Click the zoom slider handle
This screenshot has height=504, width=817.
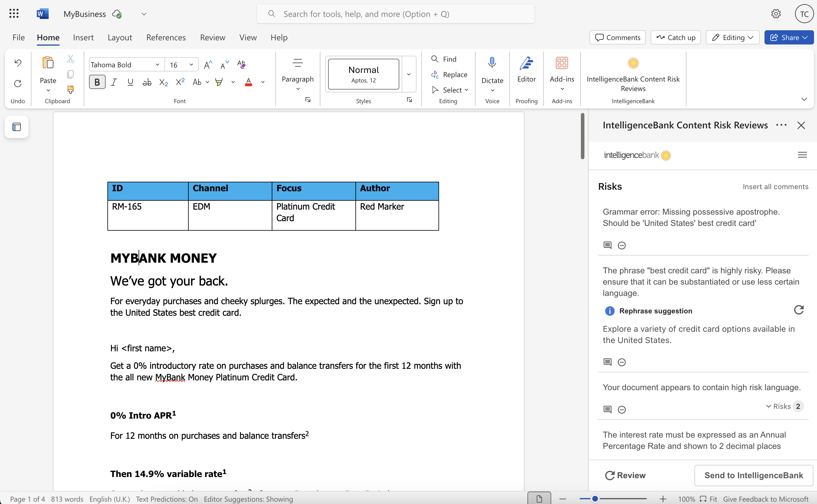click(595, 499)
